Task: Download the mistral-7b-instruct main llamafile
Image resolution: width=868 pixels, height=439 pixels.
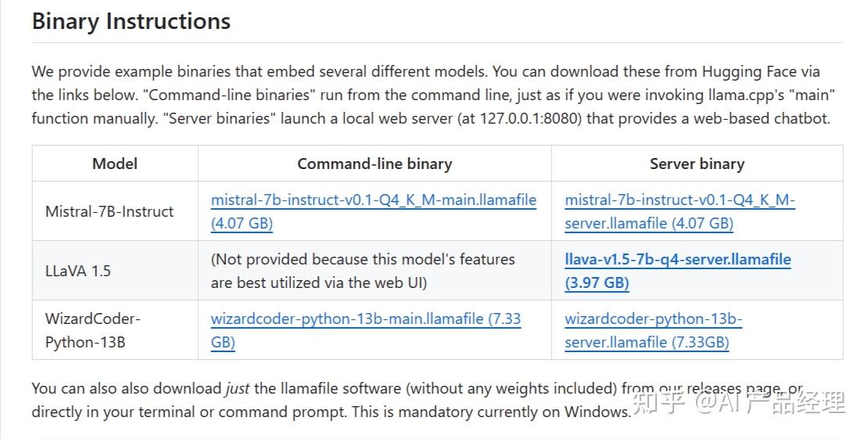Action: (x=374, y=200)
